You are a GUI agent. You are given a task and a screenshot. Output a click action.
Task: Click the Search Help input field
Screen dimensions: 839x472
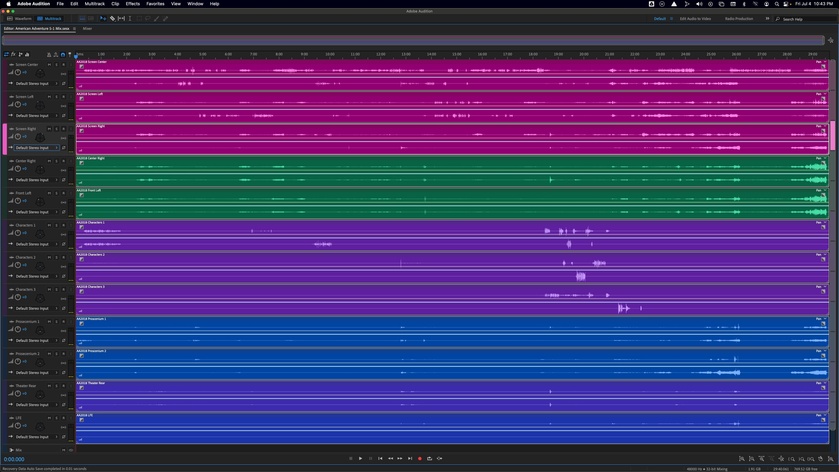tap(806, 19)
